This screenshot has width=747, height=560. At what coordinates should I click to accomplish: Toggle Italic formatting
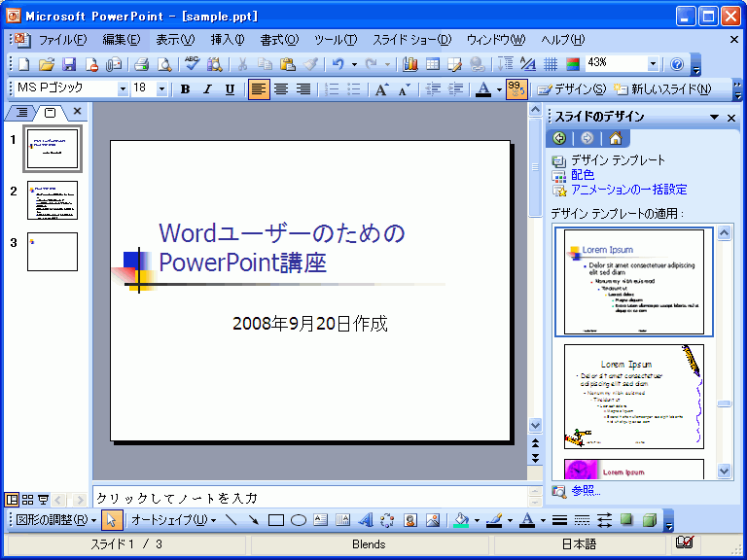[x=207, y=89]
